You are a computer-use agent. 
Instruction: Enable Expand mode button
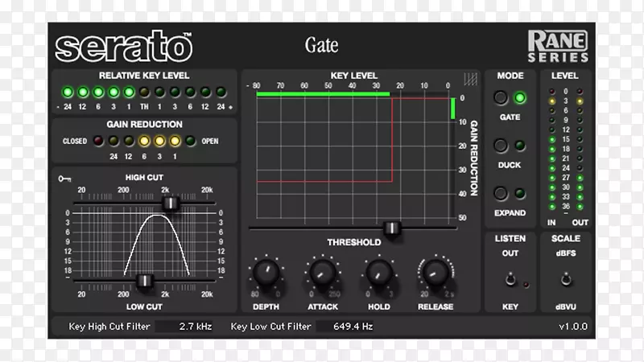point(500,193)
